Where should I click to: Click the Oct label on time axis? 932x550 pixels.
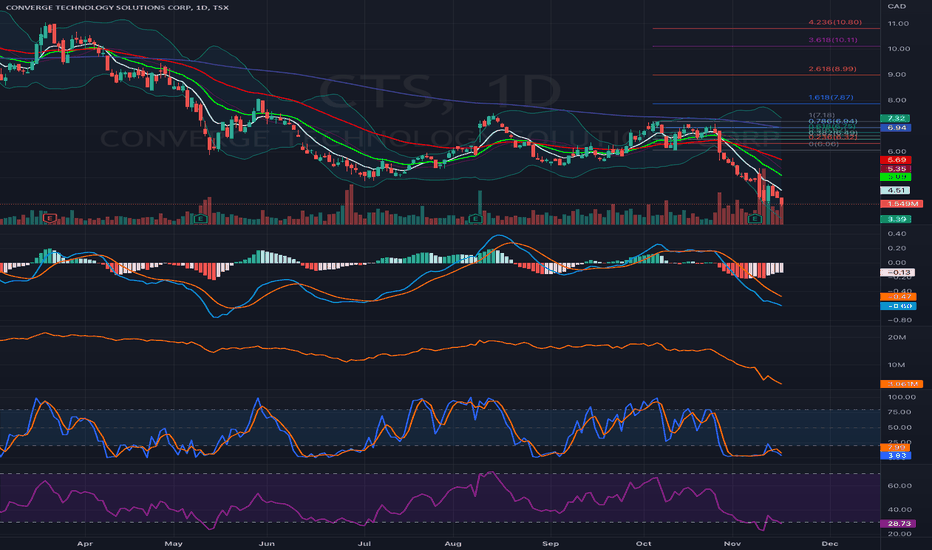(x=644, y=543)
